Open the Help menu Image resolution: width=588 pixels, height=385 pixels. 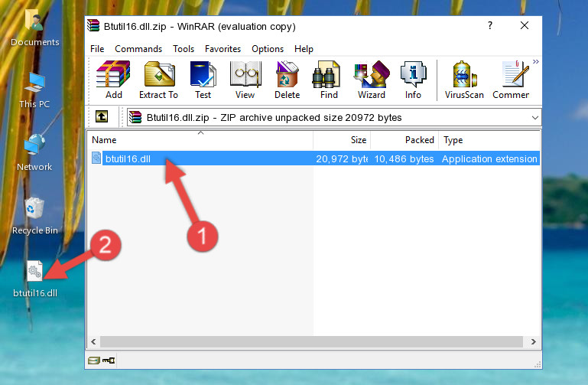(x=304, y=49)
